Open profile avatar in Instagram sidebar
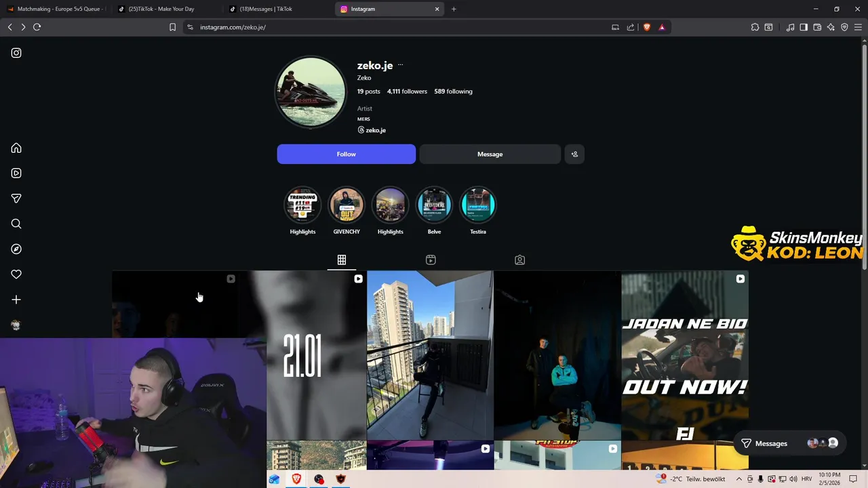 (x=16, y=325)
